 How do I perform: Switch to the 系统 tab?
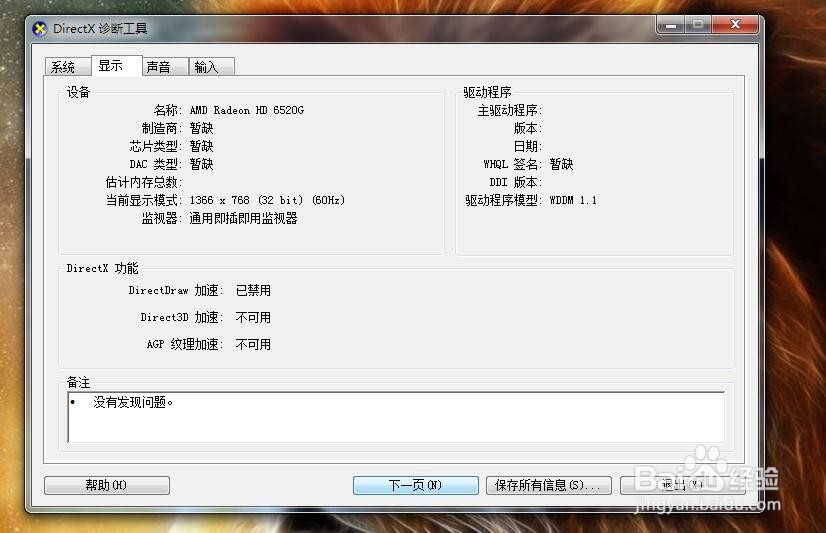click(x=67, y=67)
